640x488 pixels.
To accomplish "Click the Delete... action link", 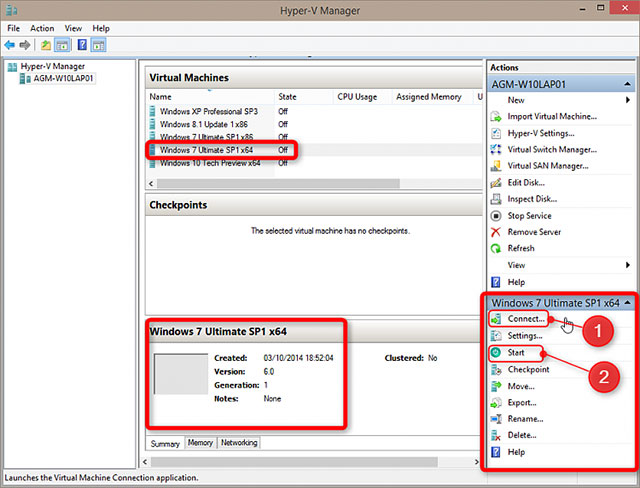I will [x=522, y=435].
